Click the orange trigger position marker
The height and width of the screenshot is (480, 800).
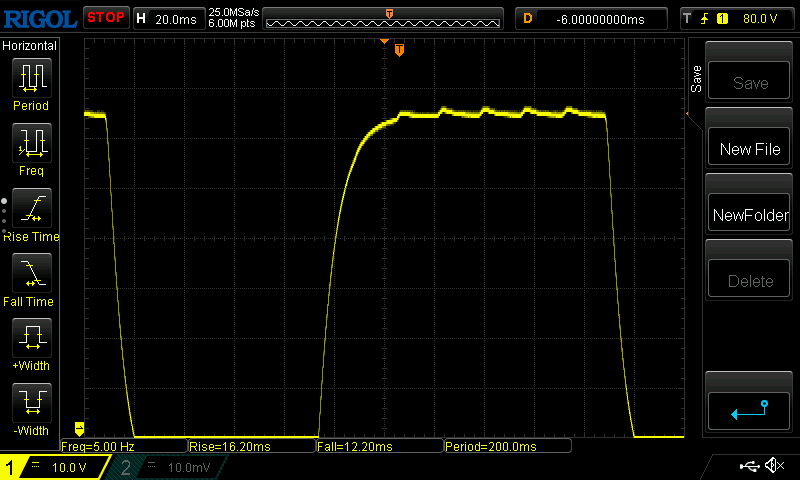(399, 49)
